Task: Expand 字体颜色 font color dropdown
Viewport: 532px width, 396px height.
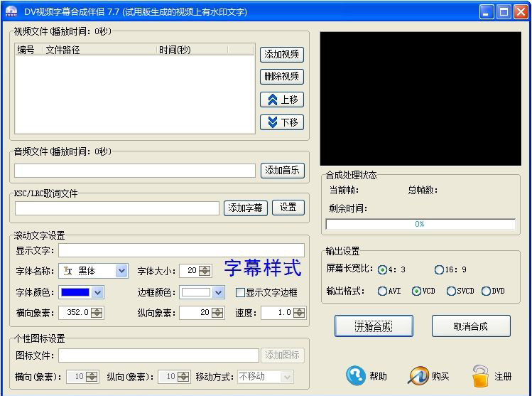Action: [x=97, y=292]
